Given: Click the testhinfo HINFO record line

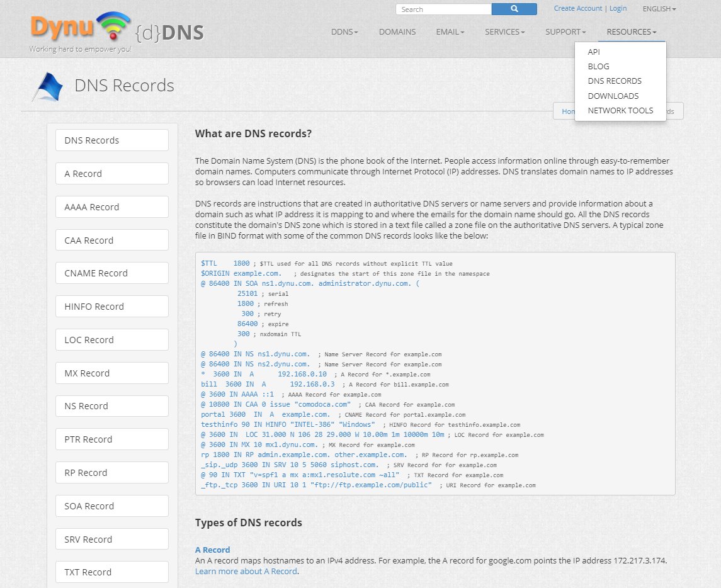Looking at the screenshot, I should coord(360,425).
